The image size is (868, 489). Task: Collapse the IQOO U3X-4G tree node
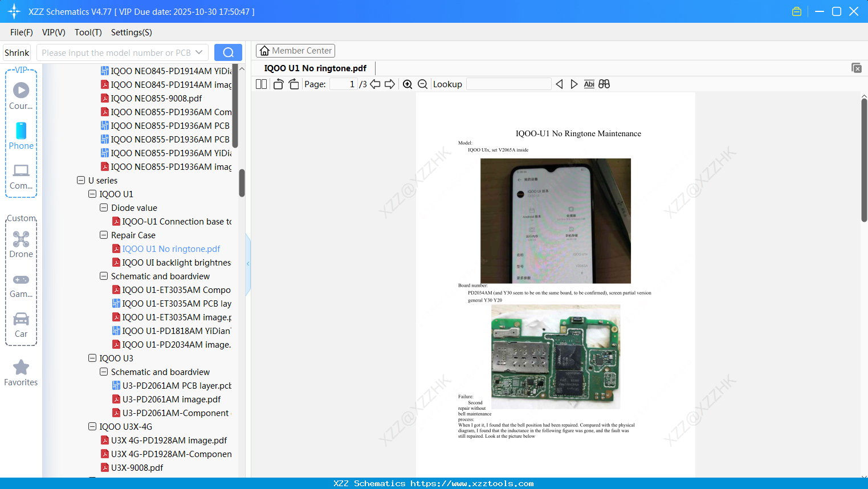point(92,426)
